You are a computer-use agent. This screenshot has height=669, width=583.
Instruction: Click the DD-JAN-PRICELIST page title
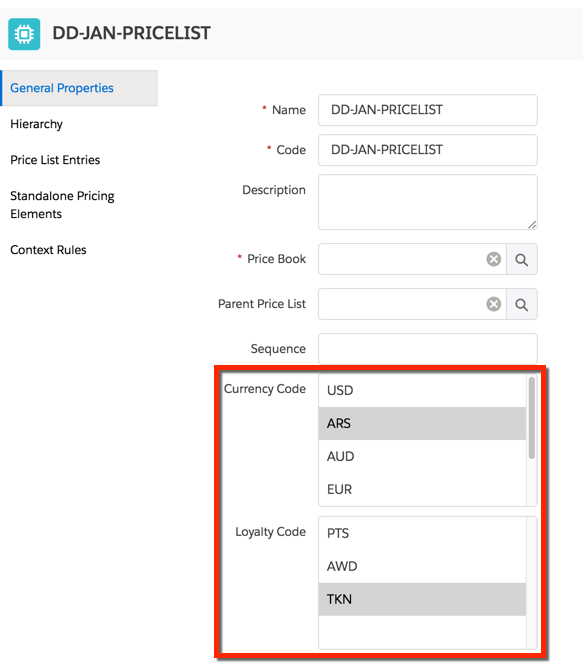(x=131, y=33)
